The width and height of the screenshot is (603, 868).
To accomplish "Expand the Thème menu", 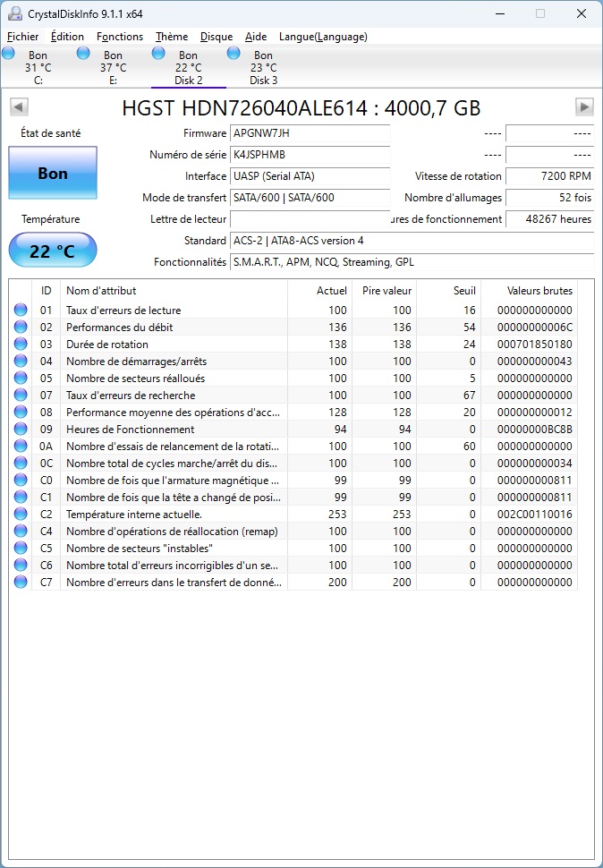I will point(172,37).
